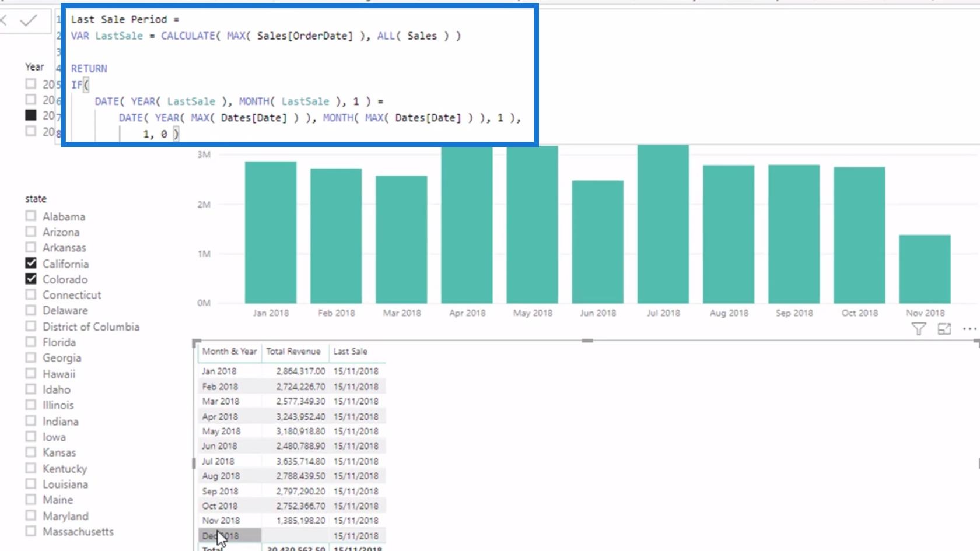This screenshot has width=980, height=551.
Task: Check the Kansas state checkbox
Action: coord(31,452)
